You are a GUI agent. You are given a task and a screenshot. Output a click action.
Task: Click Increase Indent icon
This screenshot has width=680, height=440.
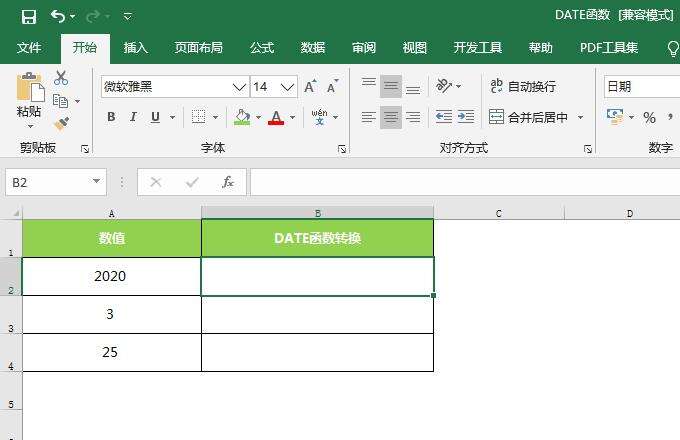466,117
